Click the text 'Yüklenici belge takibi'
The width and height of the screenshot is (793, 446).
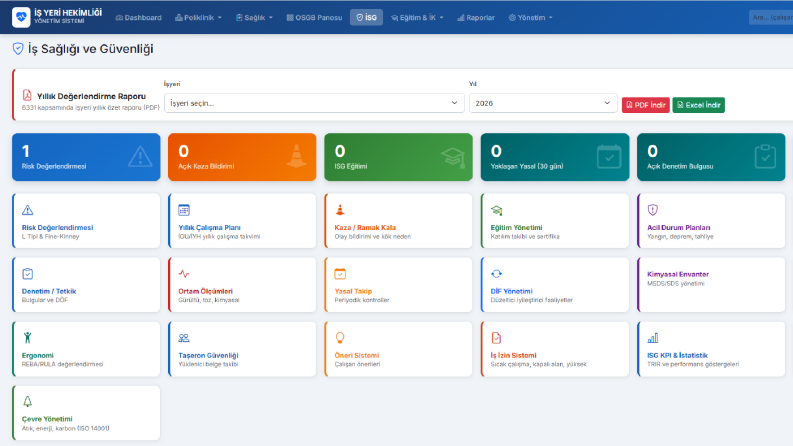click(208, 364)
